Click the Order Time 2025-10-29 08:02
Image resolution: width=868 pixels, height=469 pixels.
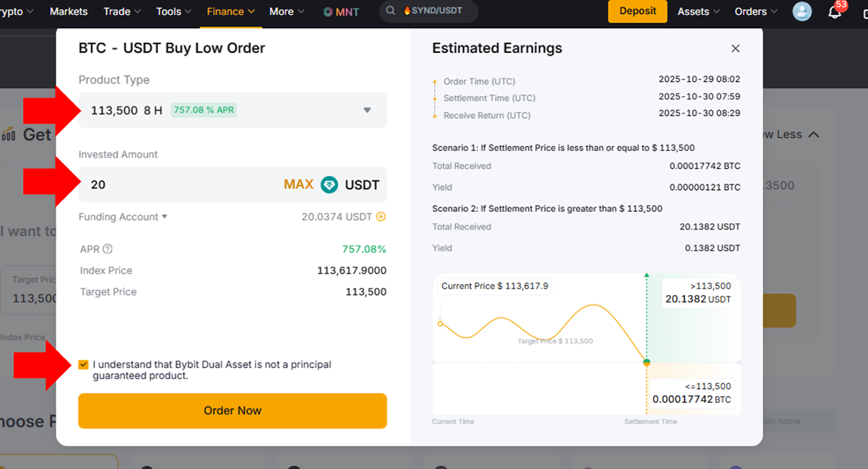(x=699, y=79)
